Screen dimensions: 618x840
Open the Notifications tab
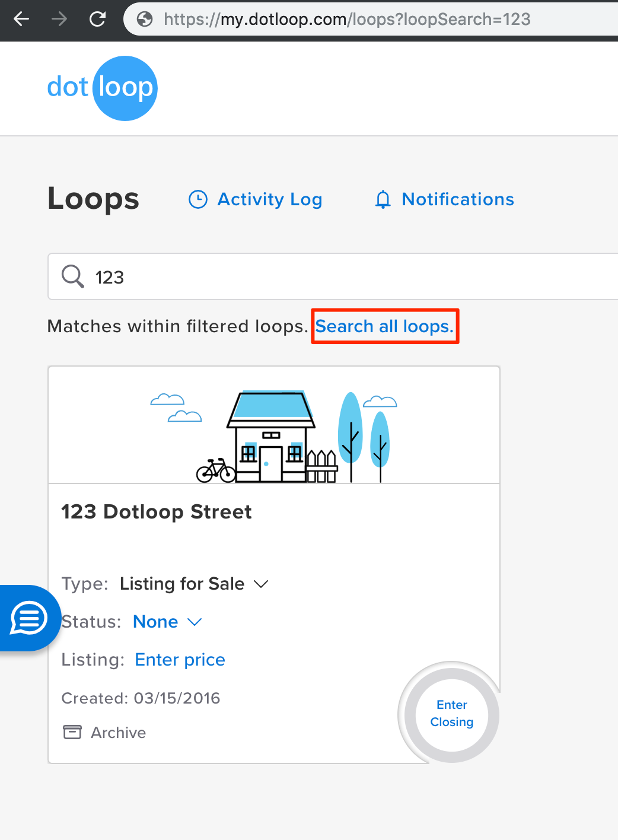pyautogui.click(x=444, y=199)
